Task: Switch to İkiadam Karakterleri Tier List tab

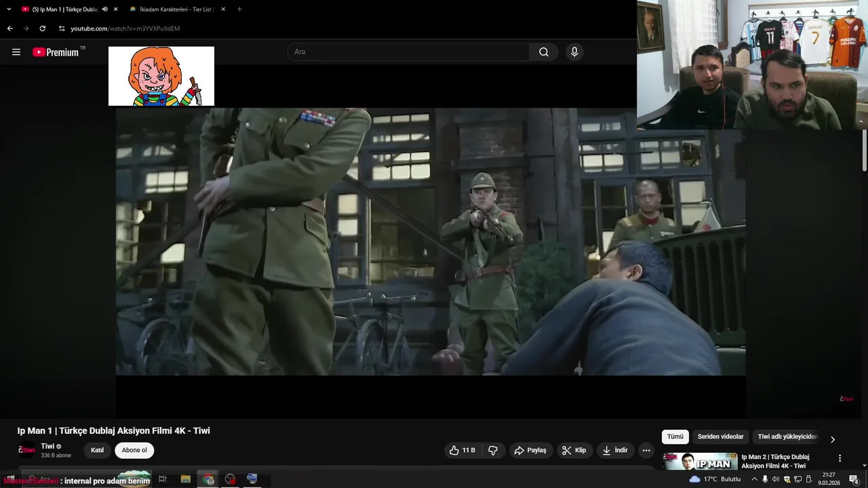Action: pos(176,9)
